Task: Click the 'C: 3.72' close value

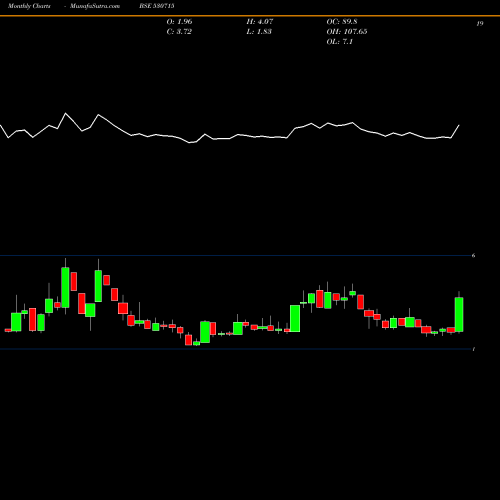Action: tap(179, 32)
